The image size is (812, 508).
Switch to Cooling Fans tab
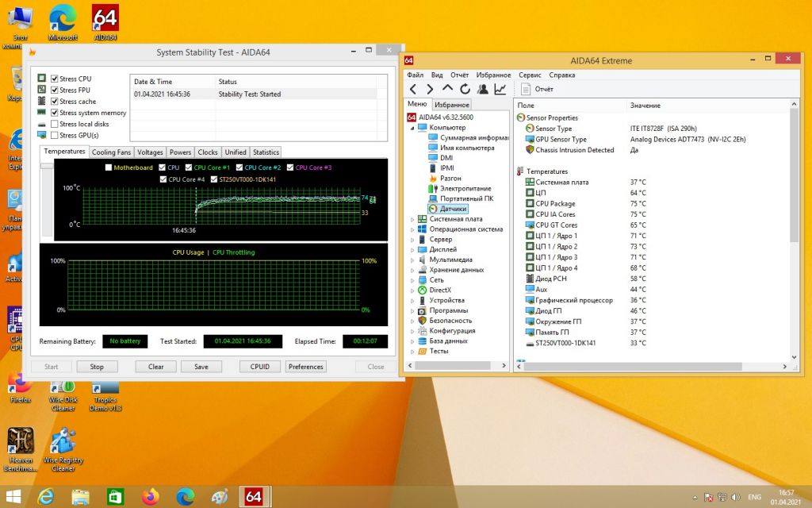coord(111,152)
